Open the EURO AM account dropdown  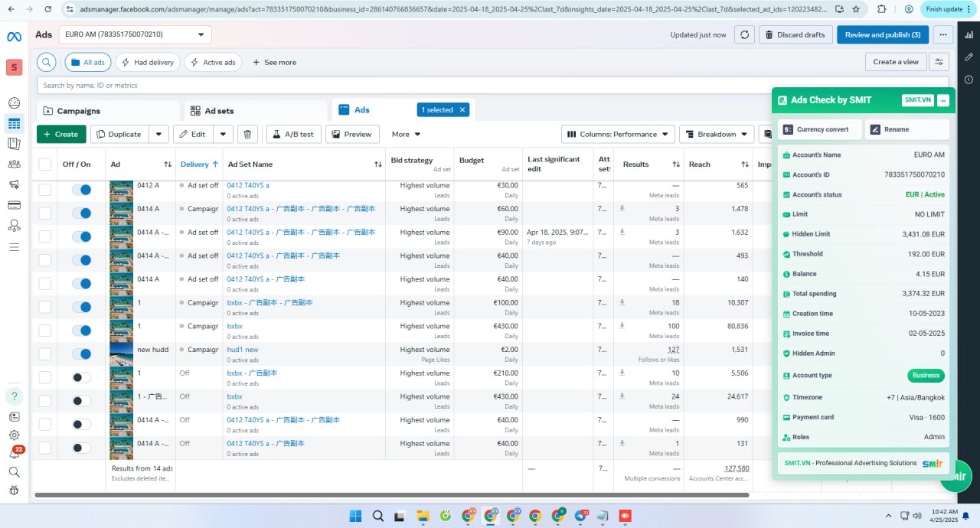coord(136,34)
